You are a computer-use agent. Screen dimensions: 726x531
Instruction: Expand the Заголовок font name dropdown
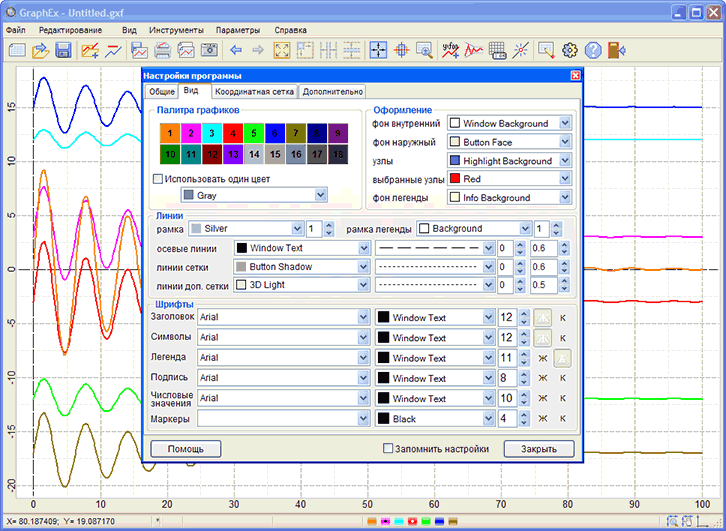pyautogui.click(x=363, y=317)
